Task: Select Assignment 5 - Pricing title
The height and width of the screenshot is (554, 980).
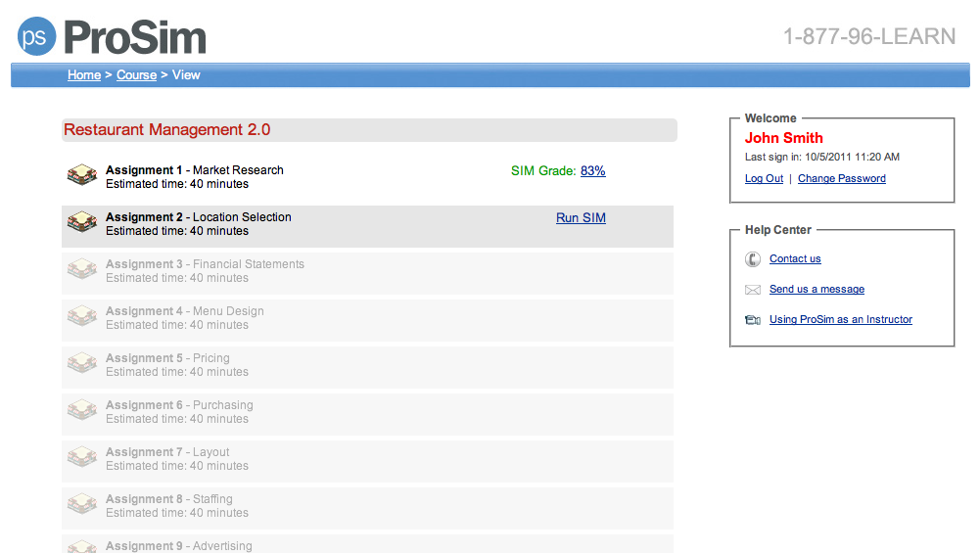Action: click(x=167, y=358)
